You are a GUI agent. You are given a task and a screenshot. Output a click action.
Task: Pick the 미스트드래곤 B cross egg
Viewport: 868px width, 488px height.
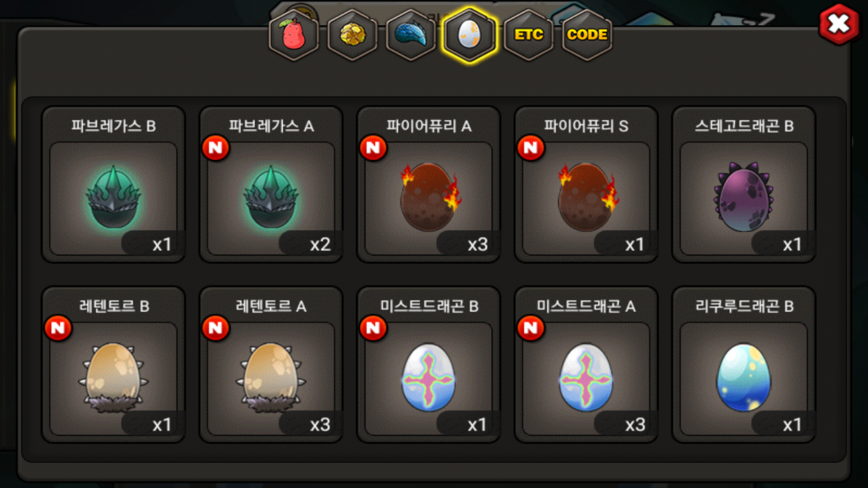tap(429, 365)
